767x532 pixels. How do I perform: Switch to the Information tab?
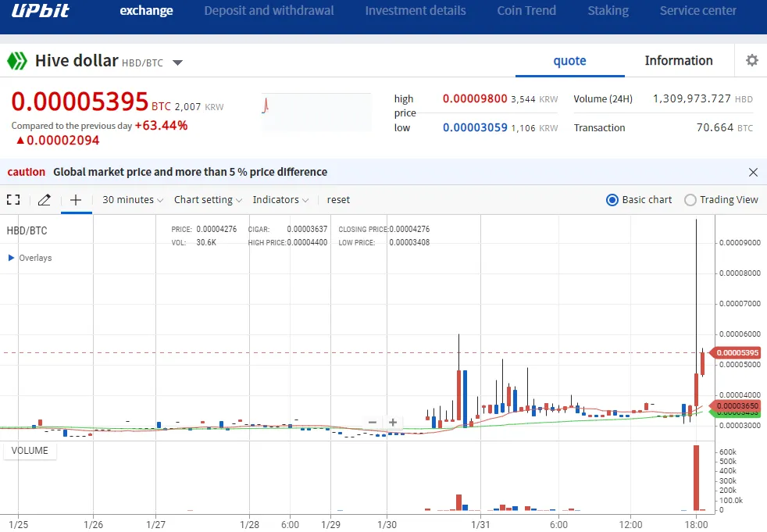coord(679,61)
